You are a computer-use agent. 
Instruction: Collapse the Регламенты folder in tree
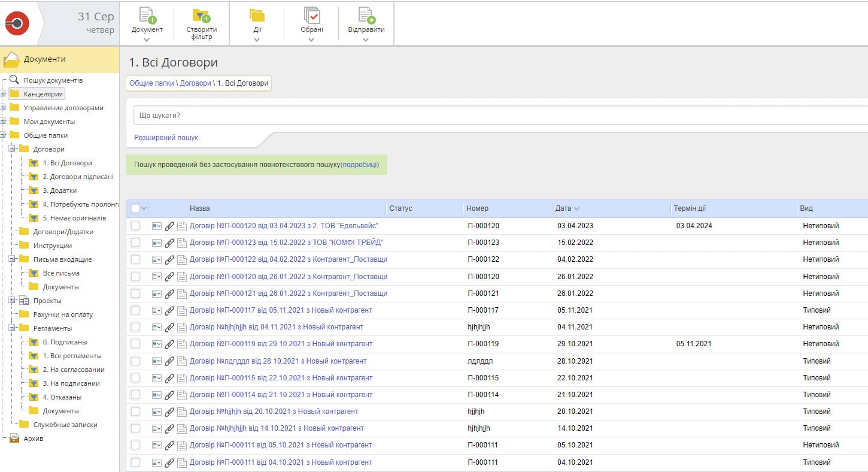(x=12, y=328)
